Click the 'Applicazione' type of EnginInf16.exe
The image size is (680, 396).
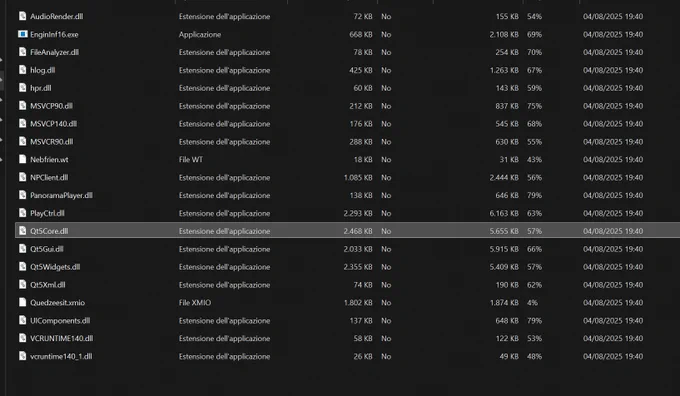[x=200, y=34]
